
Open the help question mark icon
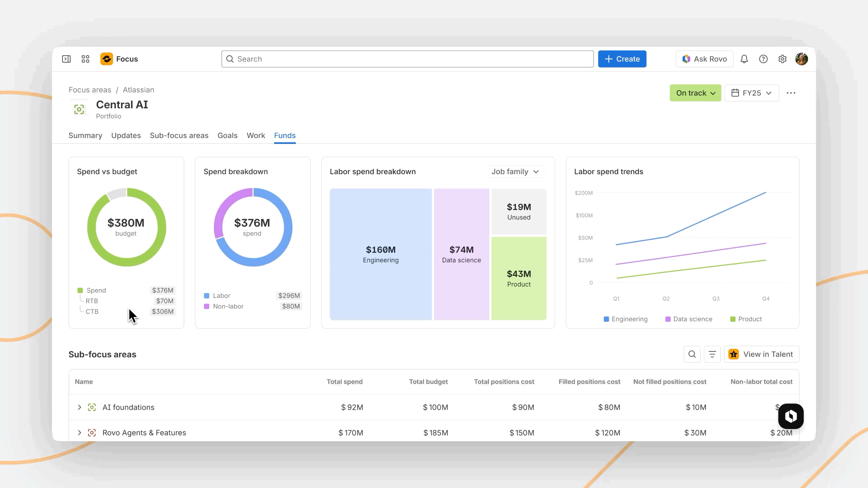763,59
